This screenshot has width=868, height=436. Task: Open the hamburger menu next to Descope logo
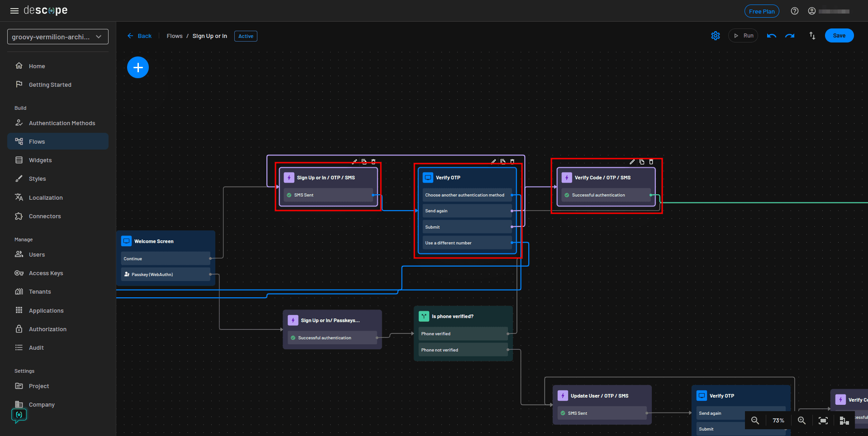point(14,10)
